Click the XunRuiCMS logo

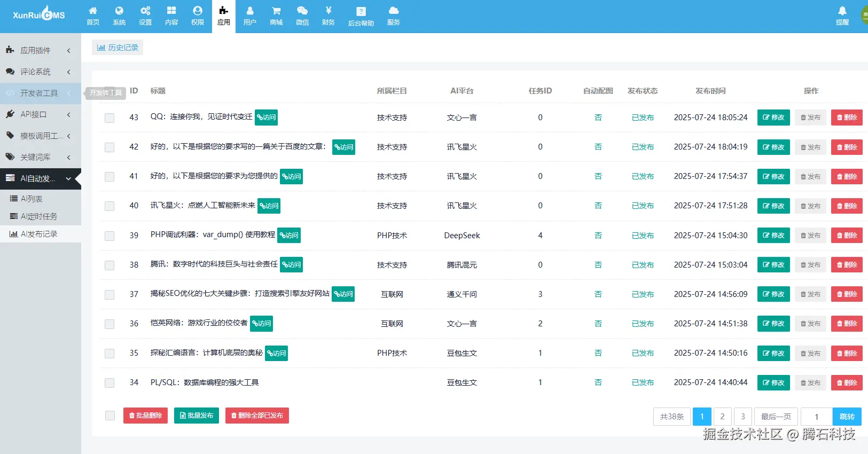click(38, 14)
